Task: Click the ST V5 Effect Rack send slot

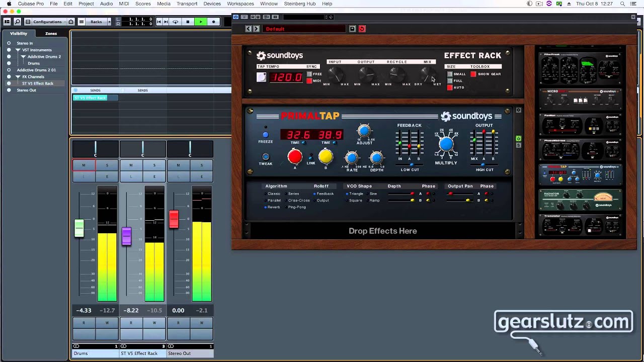Action: point(95,98)
